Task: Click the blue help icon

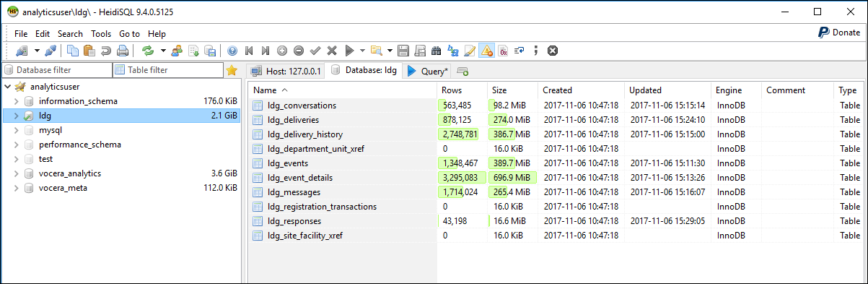Action: pos(232,51)
